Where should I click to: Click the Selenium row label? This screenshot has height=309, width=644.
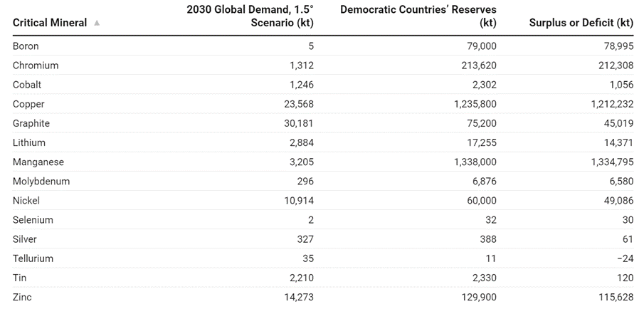(x=33, y=220)
